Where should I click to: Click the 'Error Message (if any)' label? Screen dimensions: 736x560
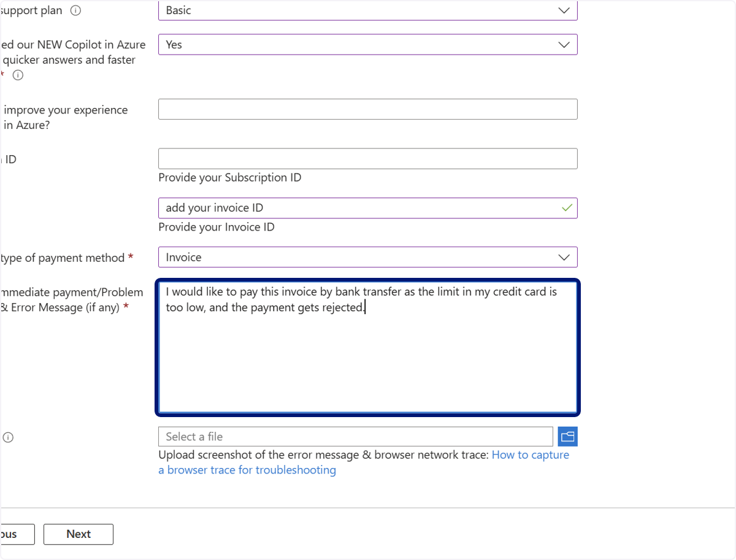(x=65, y=307)
